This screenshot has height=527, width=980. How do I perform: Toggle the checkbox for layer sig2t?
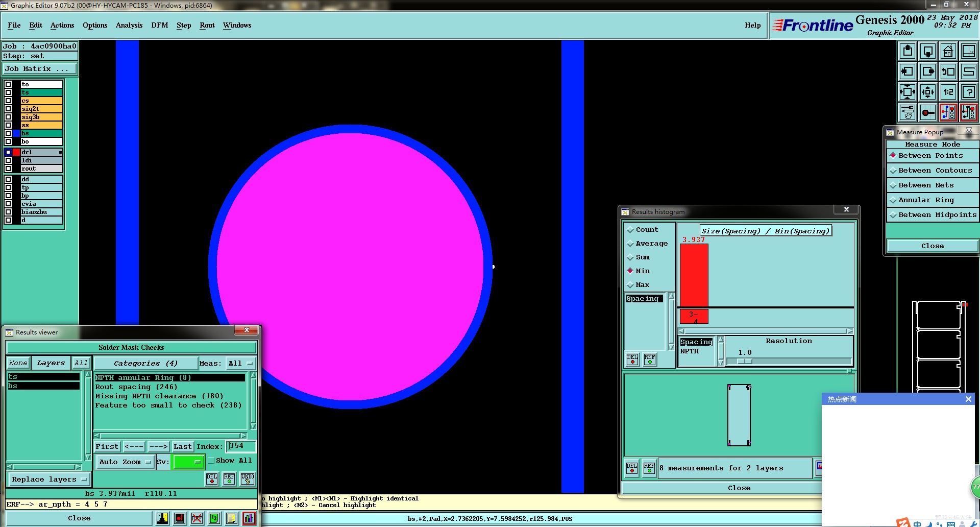(8, 109)
